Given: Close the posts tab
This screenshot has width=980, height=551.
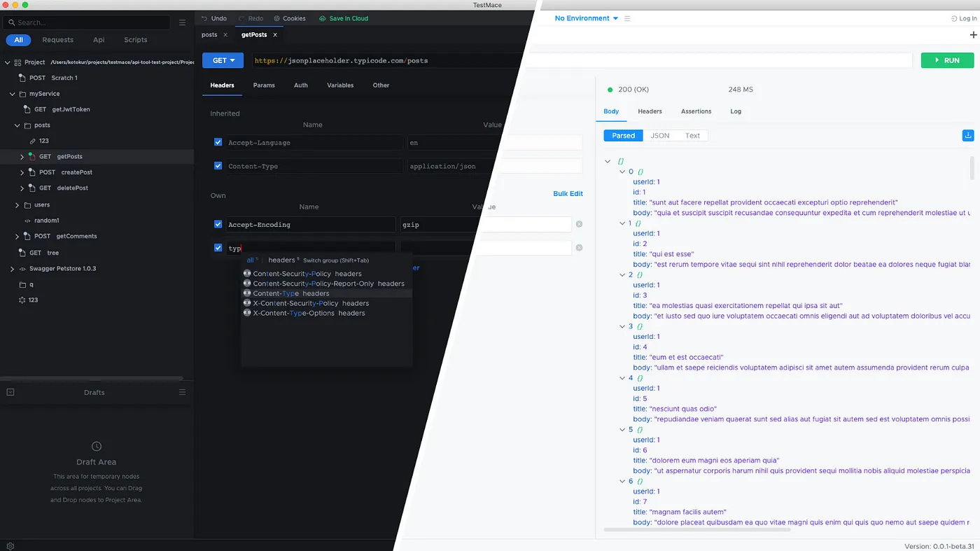Looking at the screenshot, I should point(225,34).
